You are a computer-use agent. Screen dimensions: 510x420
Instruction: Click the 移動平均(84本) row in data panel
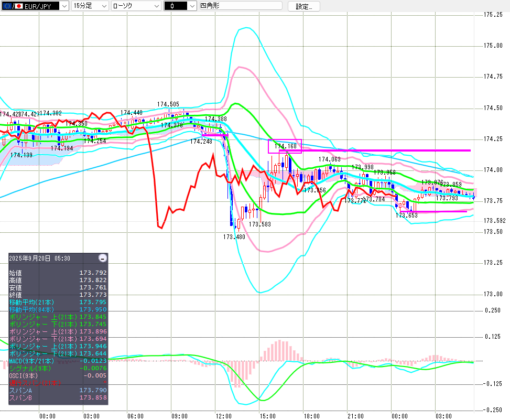coord(58,309)
